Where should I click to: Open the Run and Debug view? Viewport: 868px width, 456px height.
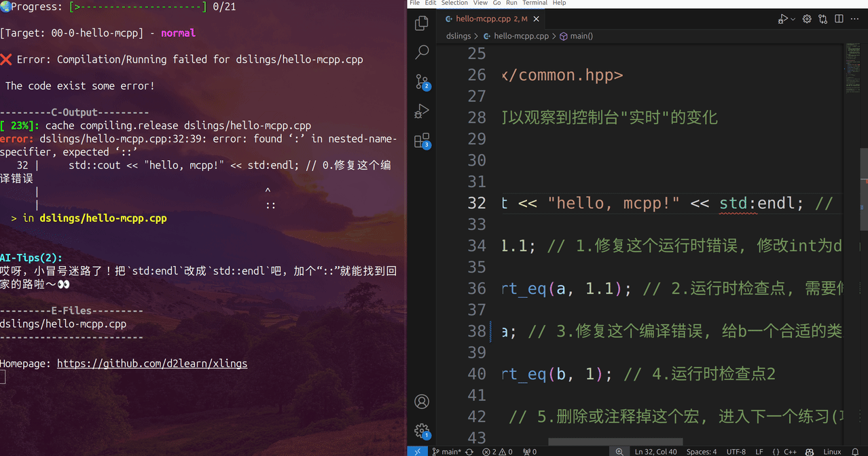tap(422, 111)
